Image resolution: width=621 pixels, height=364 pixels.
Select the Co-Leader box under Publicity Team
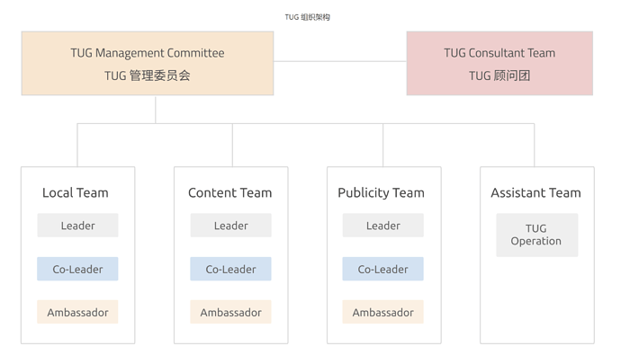382,269
